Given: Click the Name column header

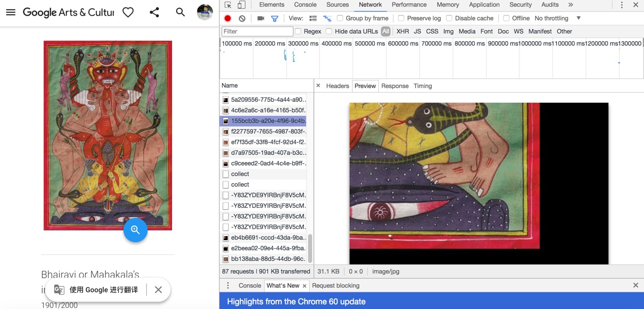Looking at the screenshot, I should click(267, 86).
